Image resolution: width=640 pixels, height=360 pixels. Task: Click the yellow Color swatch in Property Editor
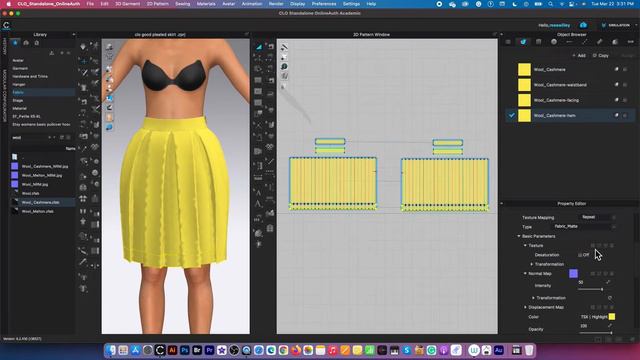click(612, 317)
